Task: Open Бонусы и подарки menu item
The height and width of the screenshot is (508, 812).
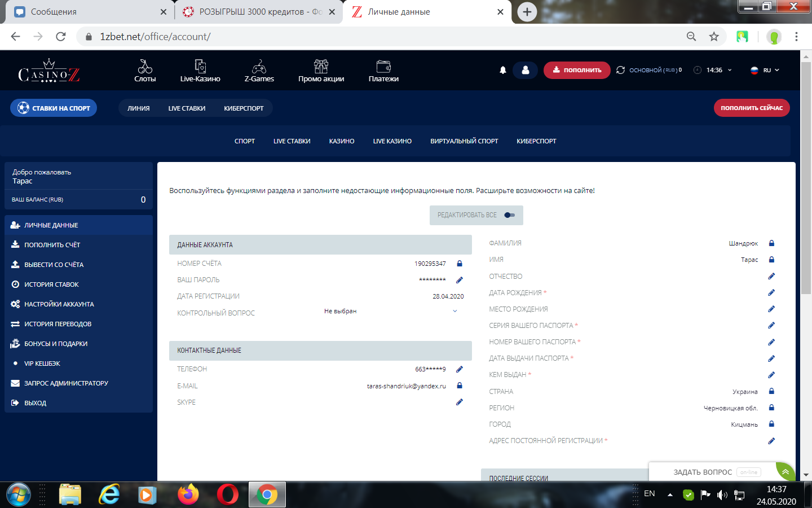Action: (x=56, y=344)
